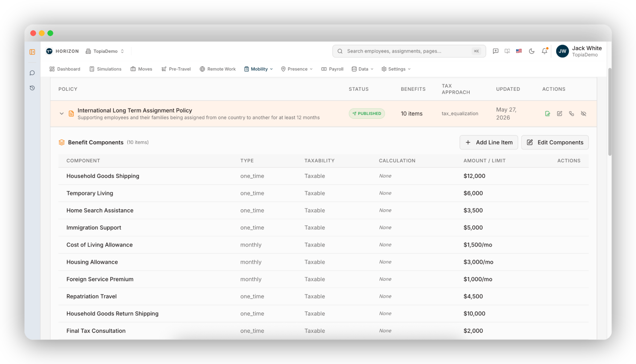636x364 pixels.
Task: Open Jack White user profile menu
Action: [579, 51]
